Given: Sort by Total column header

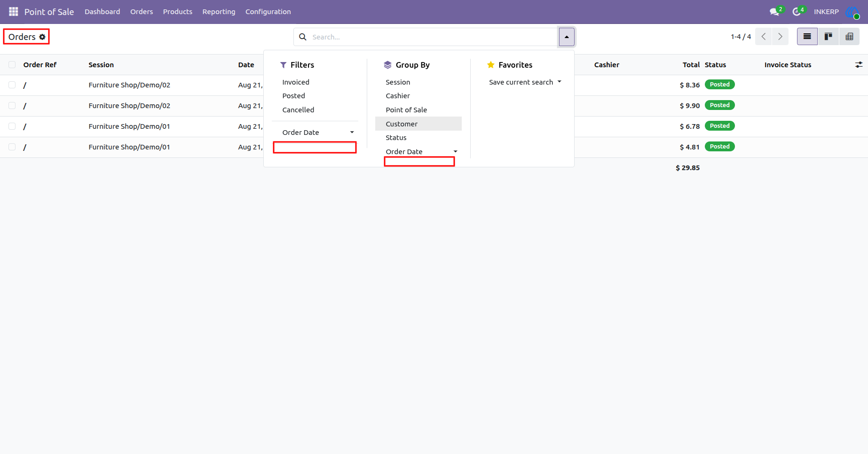Looking at the screenshot, I should (x=691, y=65).
